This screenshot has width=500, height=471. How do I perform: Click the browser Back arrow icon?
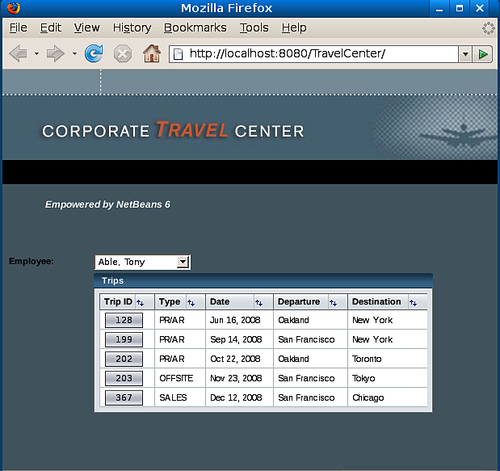18,53
